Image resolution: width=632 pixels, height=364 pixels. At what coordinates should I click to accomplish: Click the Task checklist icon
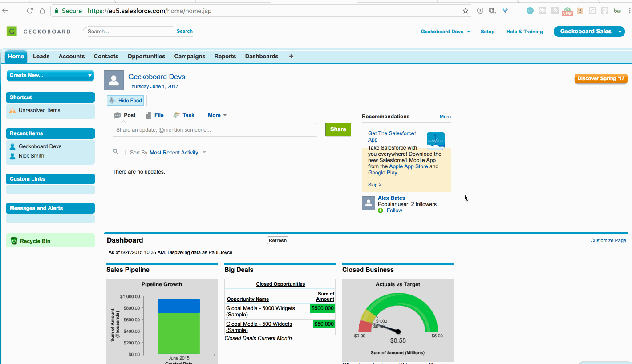coord(176,115)
